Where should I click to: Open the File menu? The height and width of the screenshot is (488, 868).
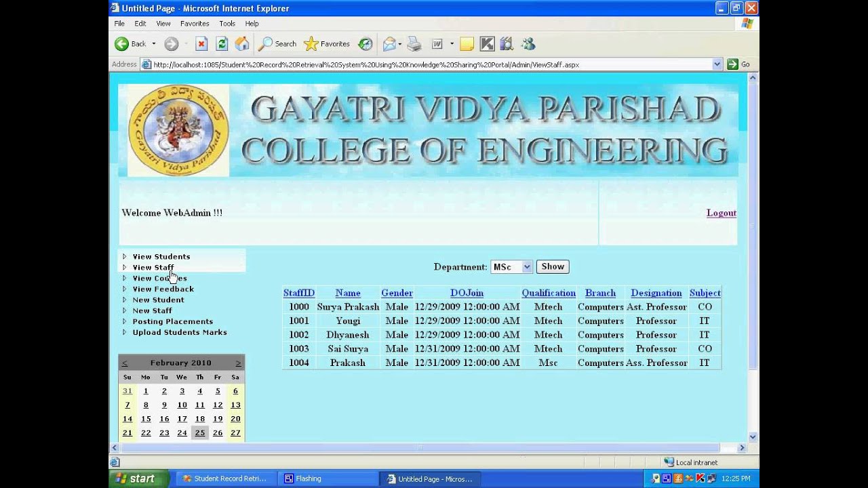pos(119,23)
